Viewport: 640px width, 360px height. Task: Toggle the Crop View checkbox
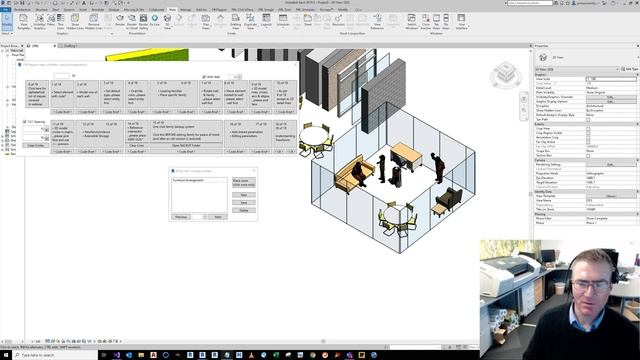pyautogui.click(x=588, y=129)
